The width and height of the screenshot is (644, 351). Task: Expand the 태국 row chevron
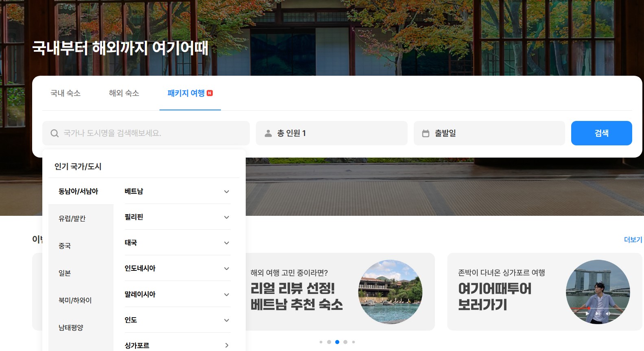click(227, 243)
